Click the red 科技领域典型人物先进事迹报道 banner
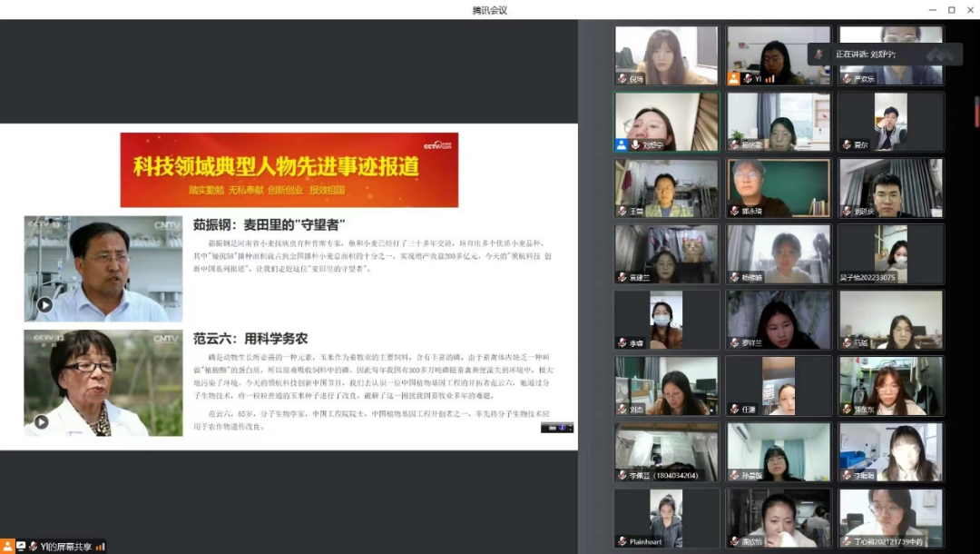This screenshot has height=554, width=980. (x=289, y=170)
